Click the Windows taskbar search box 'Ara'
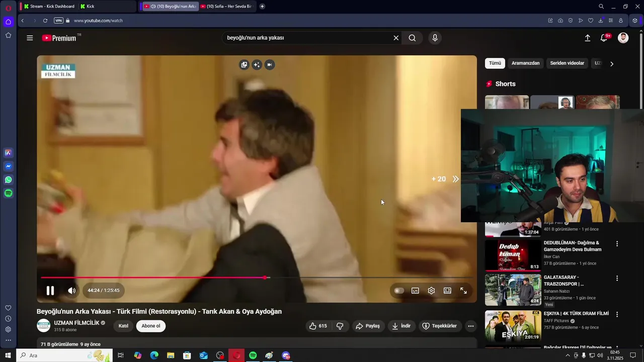This screenshot has height=362, width=644. [64, 355]
